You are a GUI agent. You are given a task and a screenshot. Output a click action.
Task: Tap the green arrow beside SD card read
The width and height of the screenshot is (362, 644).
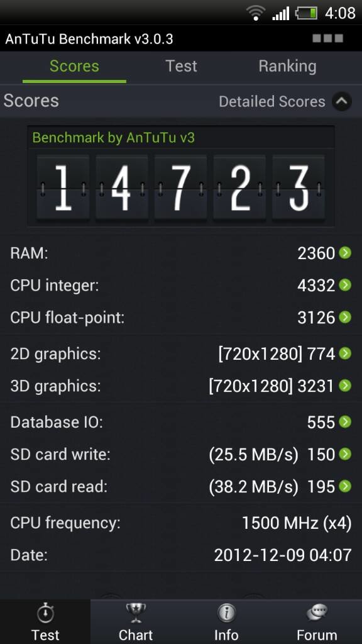point(345,486)
